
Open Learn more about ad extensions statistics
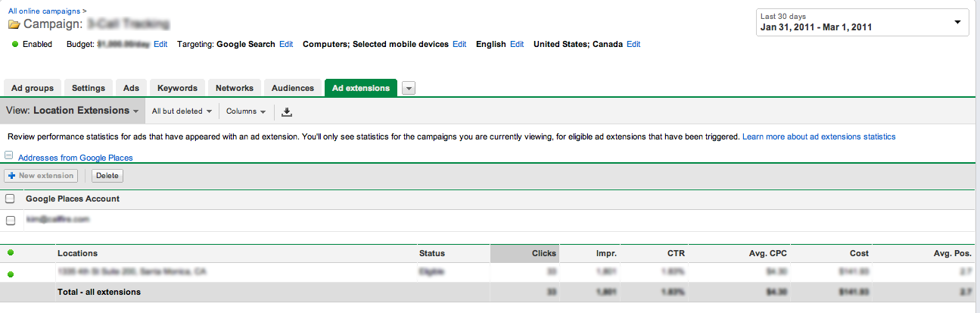click(x=819, y=136)
